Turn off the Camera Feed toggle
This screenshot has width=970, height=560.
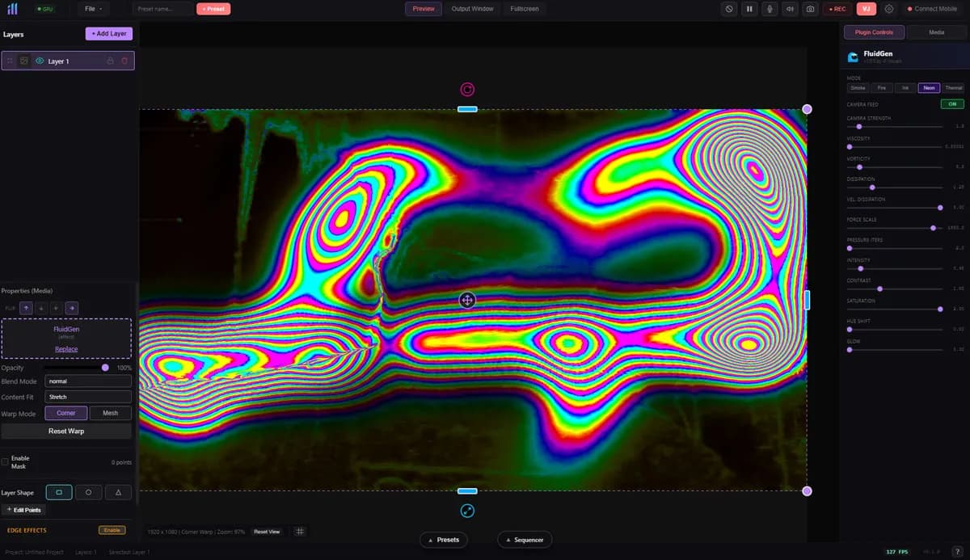[x=951, y=103]
